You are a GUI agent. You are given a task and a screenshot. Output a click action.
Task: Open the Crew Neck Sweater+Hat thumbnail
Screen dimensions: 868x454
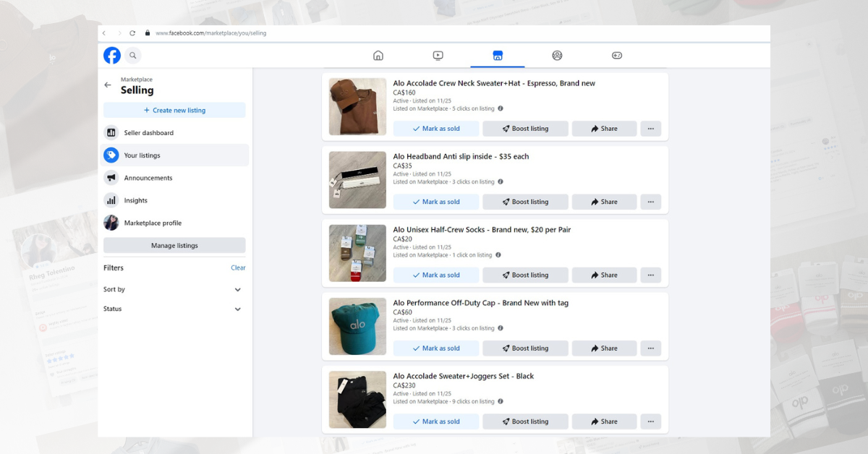point(357,106)
